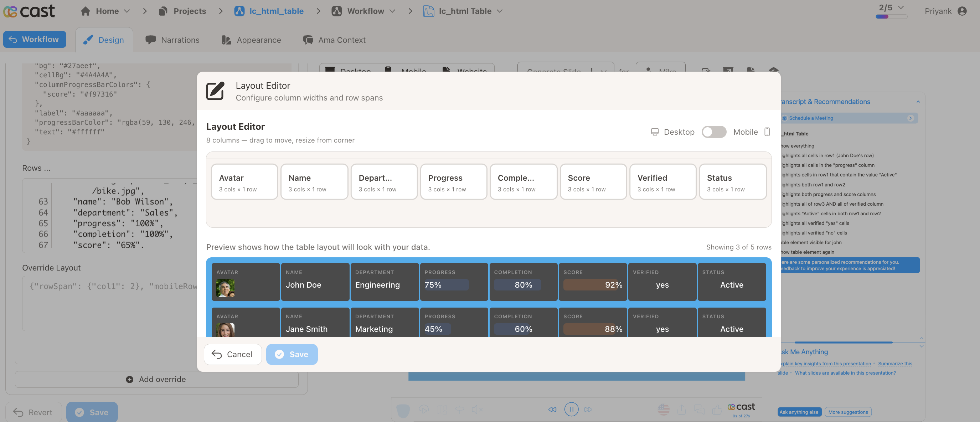Click Save in the Layout Editor dialog
980x422 pixels.
coord(292,354)
